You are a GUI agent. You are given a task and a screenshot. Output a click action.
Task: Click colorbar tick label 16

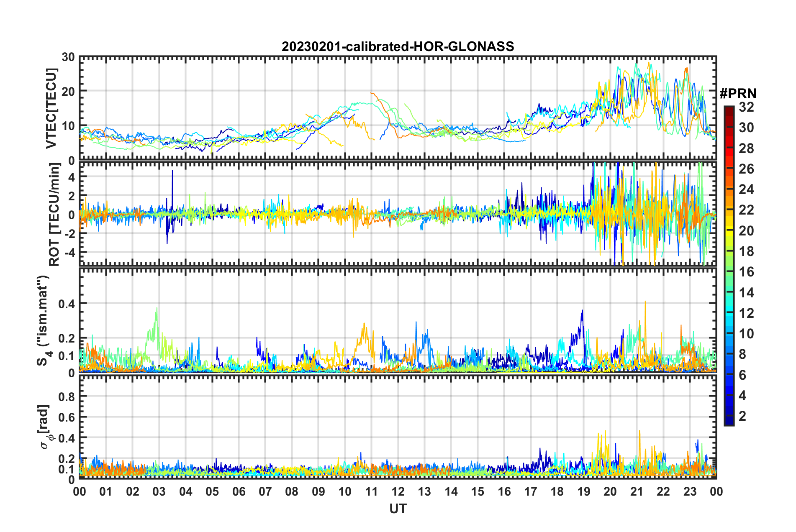(746, 272)
